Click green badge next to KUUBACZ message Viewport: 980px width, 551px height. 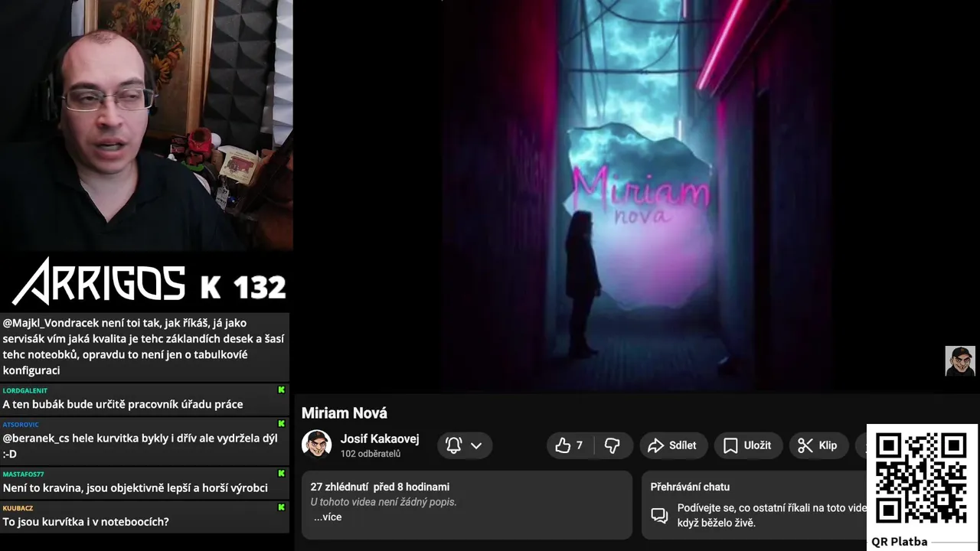click(x=281, y=507)
